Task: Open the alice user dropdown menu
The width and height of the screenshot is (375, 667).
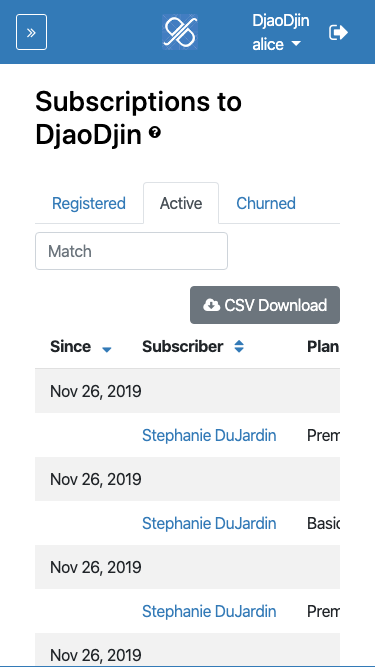Action: (276, 44)
